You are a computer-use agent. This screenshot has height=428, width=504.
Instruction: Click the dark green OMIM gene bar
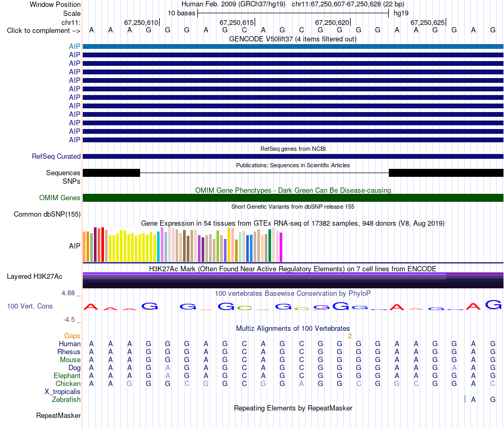click(x=293, y=198)
